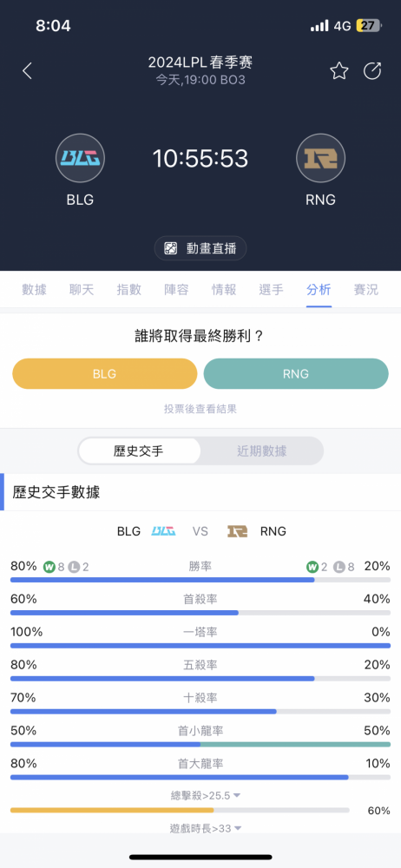Open the 陣容 tab
The height and width of the screenshot is (868, 401).
(177, 290)
